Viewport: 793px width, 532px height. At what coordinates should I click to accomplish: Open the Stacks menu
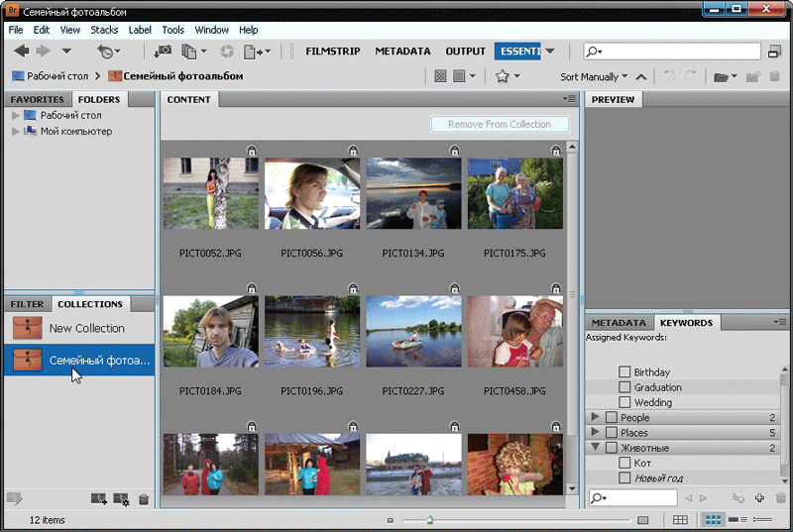104,30
